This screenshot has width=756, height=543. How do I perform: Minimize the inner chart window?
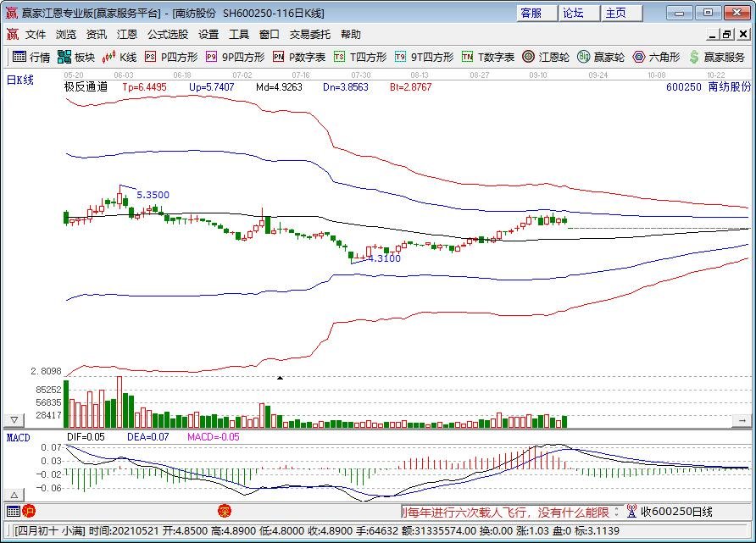tap(713, 34)
